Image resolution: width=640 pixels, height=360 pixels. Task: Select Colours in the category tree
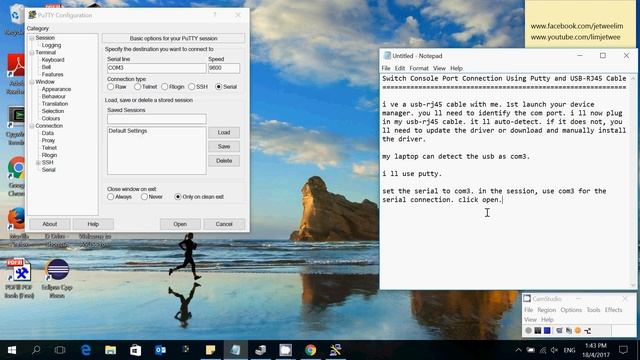[x=51, y=118]
